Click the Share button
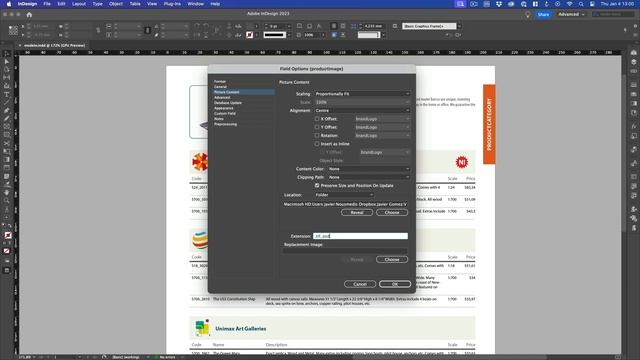The height and width of the screenshot is (360, 640). point(543,14)
